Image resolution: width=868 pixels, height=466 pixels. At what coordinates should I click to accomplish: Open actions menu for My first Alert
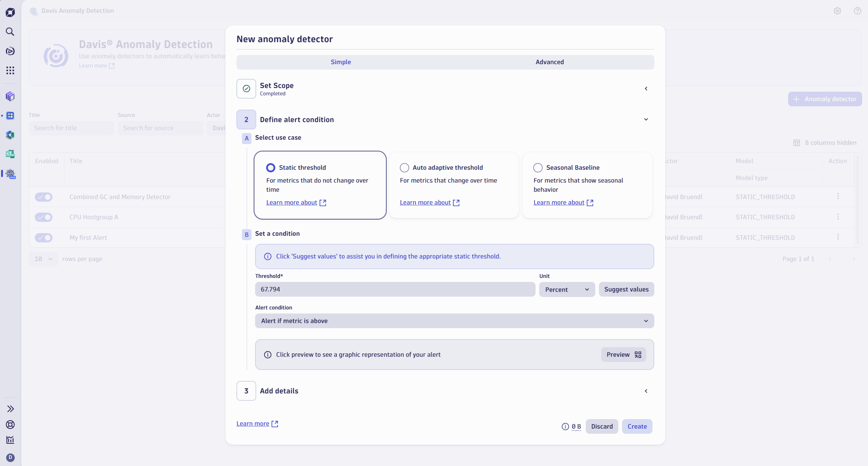[838, 237]
